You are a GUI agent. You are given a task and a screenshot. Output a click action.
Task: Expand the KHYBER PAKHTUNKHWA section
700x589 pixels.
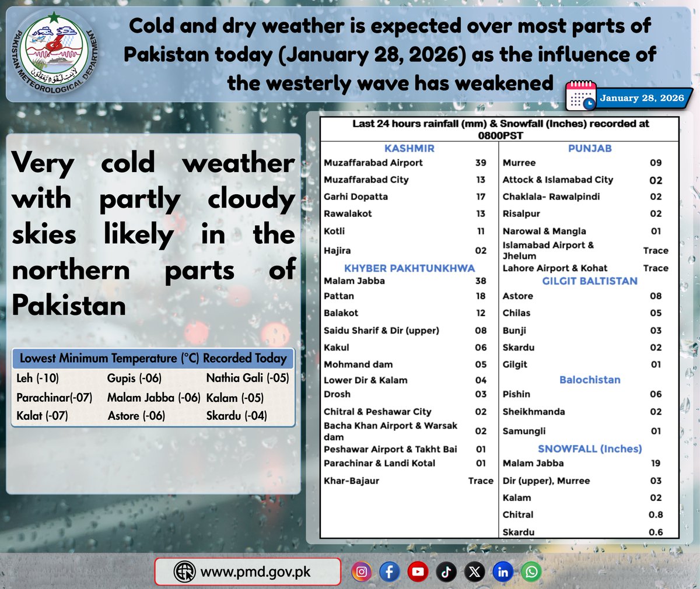408,268
